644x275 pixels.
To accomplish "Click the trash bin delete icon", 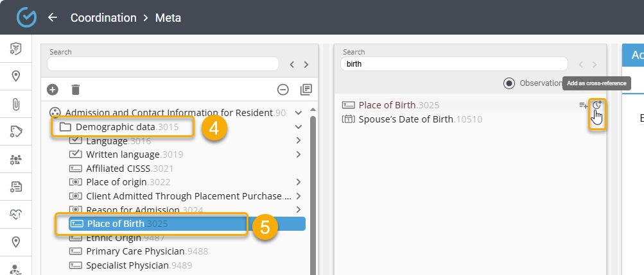I will coord(76,90).
